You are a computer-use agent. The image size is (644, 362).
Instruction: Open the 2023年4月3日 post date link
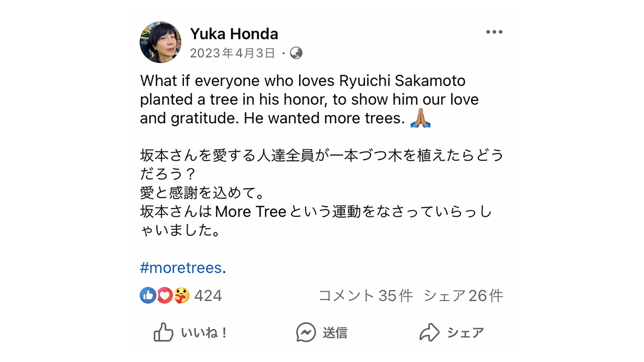click(232, 53)
